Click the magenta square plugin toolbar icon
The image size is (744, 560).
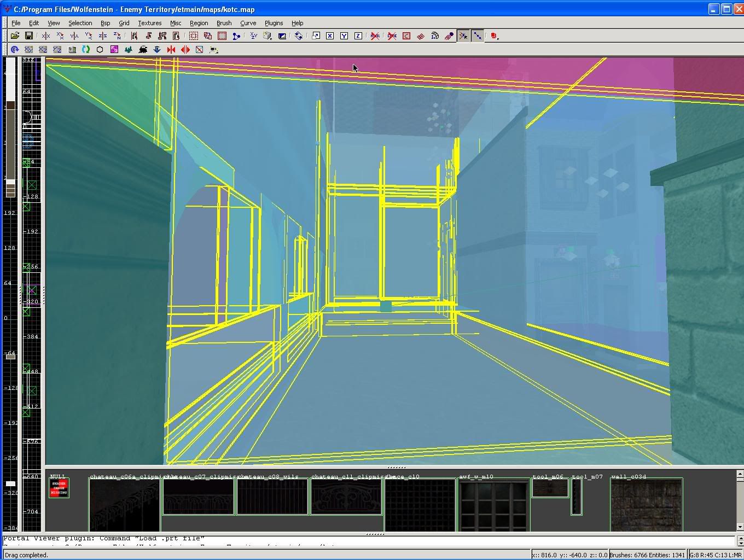pos(114,50)
